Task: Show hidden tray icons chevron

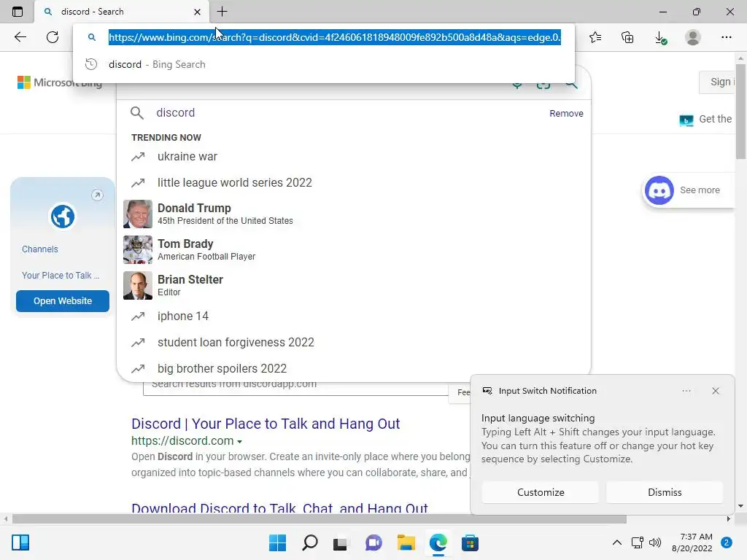Action: point(616,542)
